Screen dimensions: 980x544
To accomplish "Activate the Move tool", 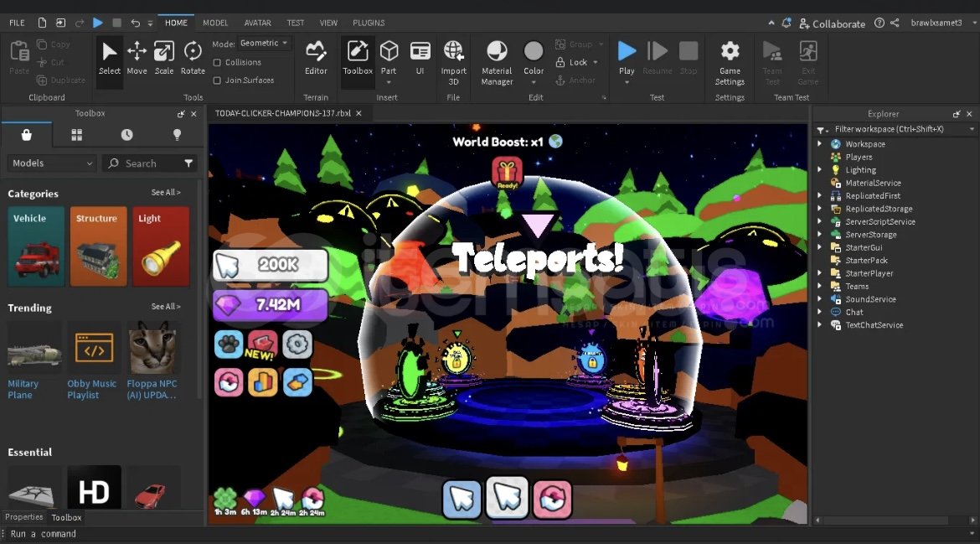I will pos(137,58).
